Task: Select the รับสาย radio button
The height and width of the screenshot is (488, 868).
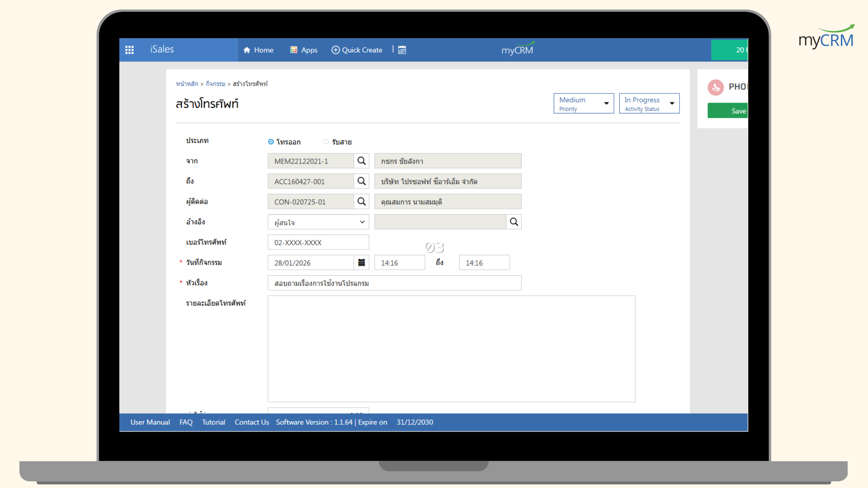Action: pos(326,142)
